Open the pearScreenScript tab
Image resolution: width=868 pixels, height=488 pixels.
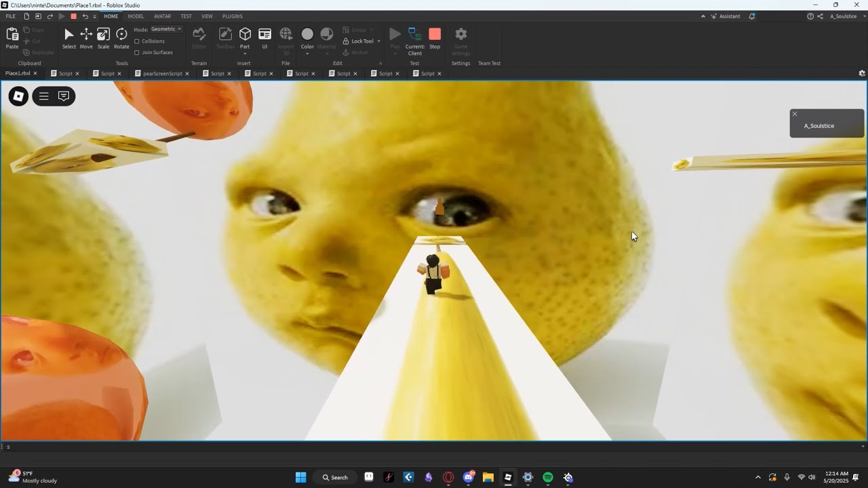163,73
